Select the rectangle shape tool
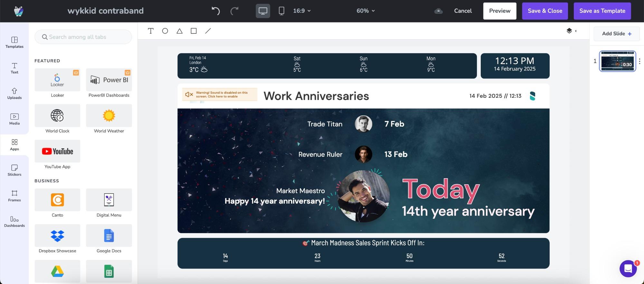Viewport: 644px width, 284px height. click(194, 31)
